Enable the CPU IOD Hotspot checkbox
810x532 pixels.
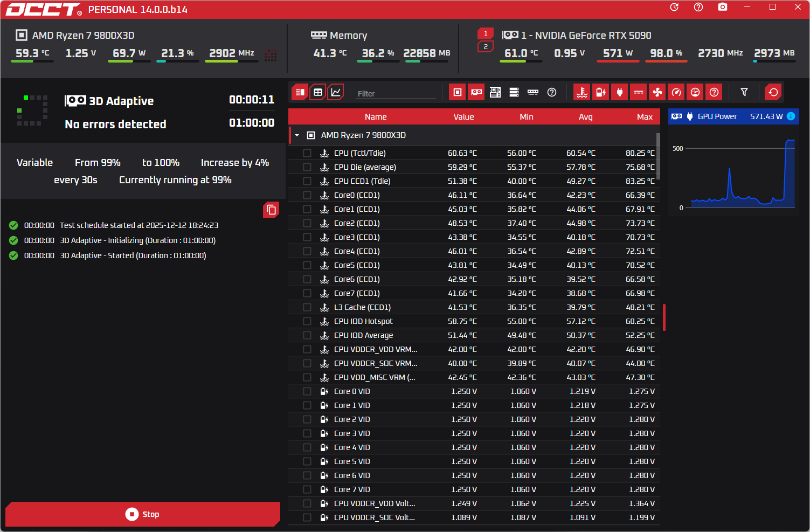point(307,321)
